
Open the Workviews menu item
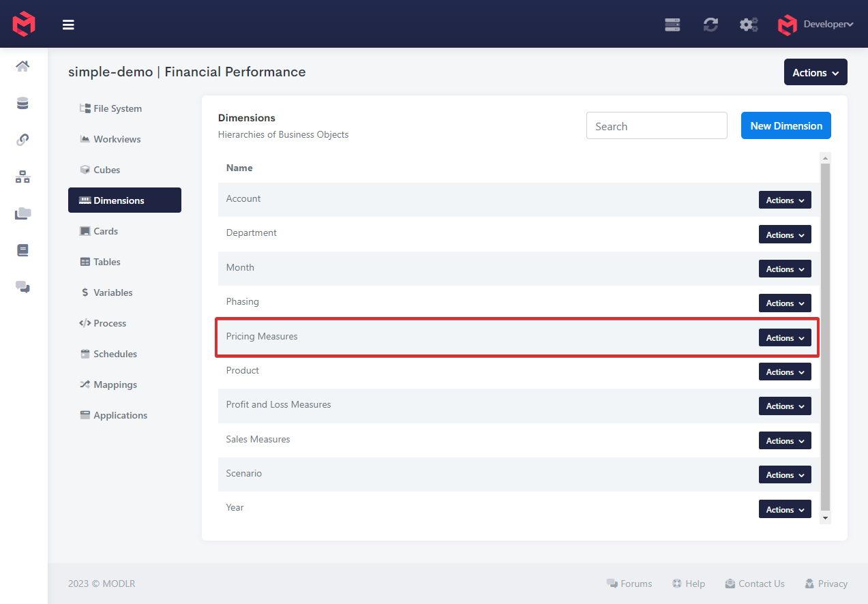tap(117, 139)
